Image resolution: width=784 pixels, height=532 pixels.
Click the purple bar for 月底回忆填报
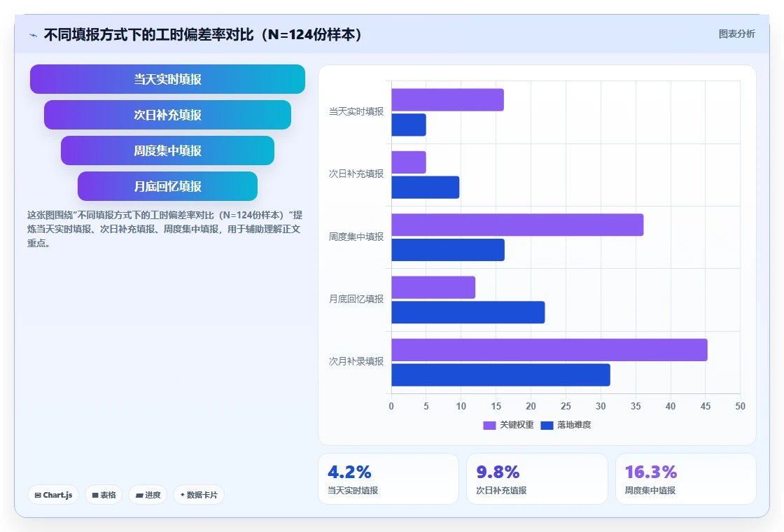tap(433, 288)
